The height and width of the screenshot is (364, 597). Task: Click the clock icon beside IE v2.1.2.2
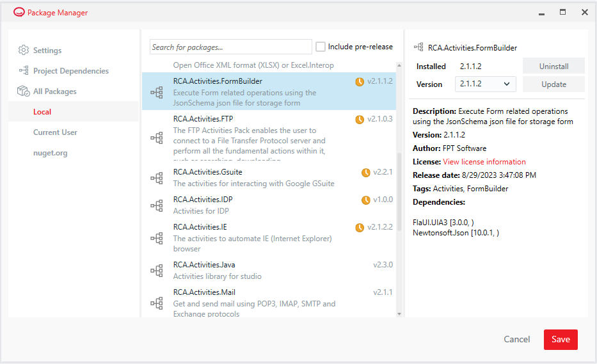pyautogui.click(x=360, y=228)
